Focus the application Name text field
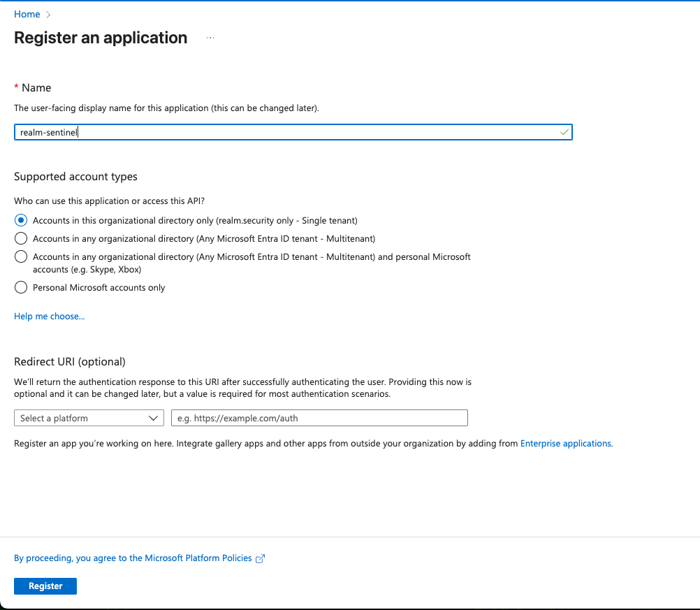The height and width of the screenshot is (610, 700). (x=286, y=132)
